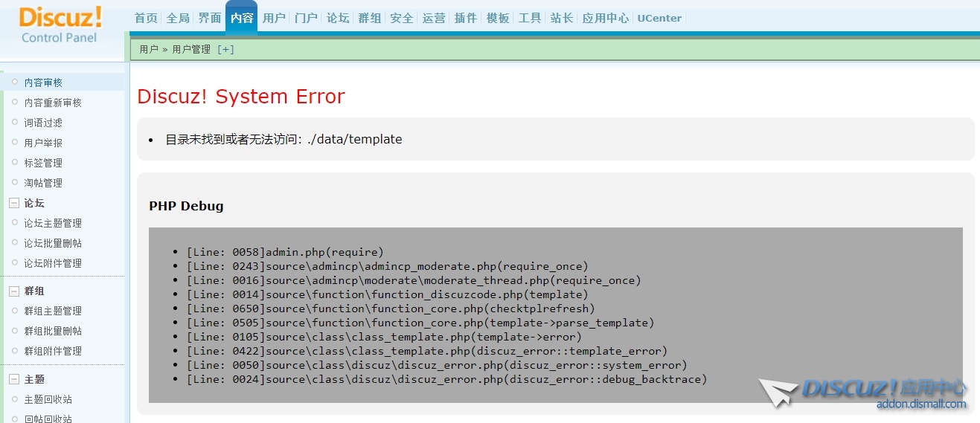The image size is (980, 423).
Task: Click 用户管理 in the breadcrumb
Action: click(x=191, y=49)
